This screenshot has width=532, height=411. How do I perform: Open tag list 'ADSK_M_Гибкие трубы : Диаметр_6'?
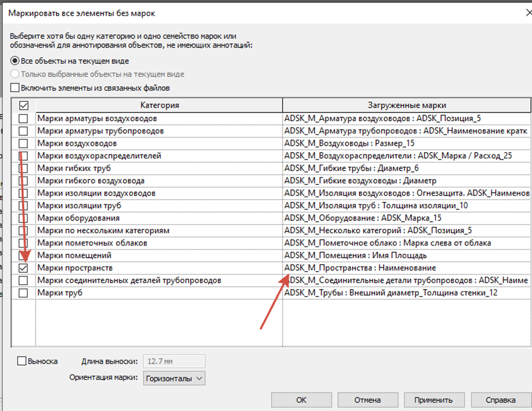[x=407, y=168]
